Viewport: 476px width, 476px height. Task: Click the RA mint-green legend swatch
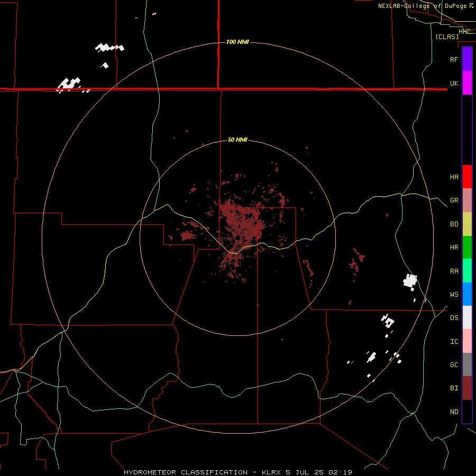(467, 271)
